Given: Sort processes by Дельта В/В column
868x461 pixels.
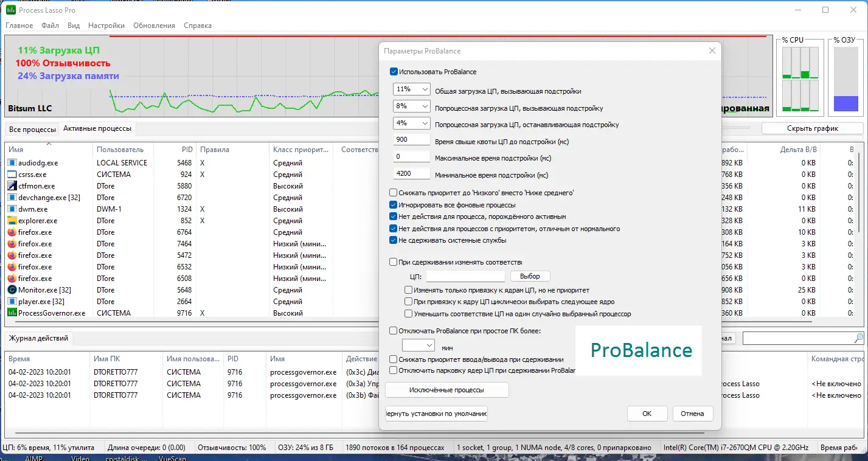Looking at the screenshot, I should coord(783,150).
